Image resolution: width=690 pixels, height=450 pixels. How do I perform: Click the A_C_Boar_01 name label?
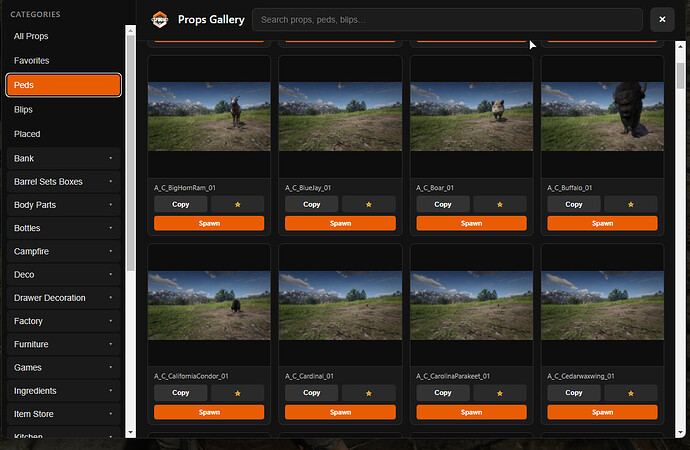coord(435,188)
